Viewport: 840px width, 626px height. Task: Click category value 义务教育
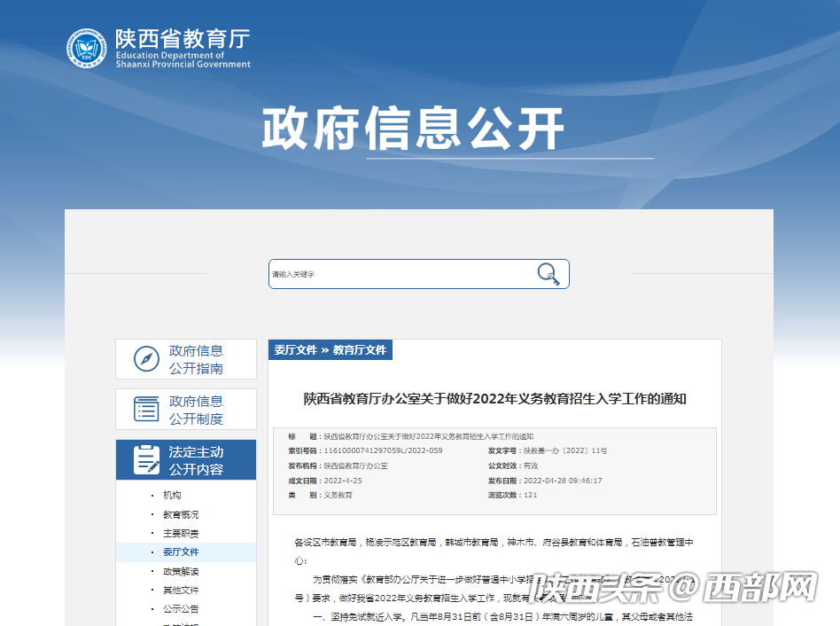click(x=338, y=496)
